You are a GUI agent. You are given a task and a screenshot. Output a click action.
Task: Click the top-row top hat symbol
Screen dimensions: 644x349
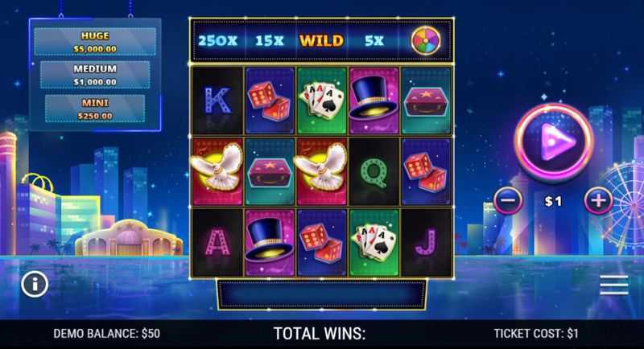(374, 101)
